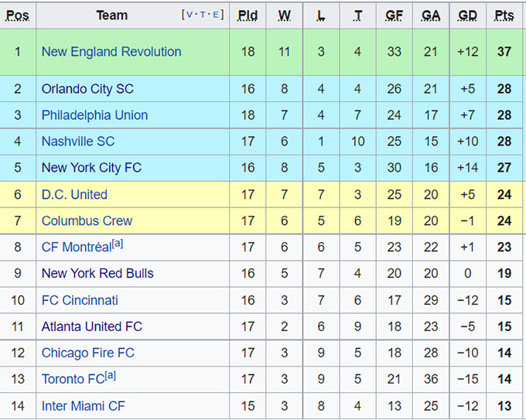This screenshot has height=420, width=526.
Task: Click the Toronto FC team link
Action: tap(72, 380)
